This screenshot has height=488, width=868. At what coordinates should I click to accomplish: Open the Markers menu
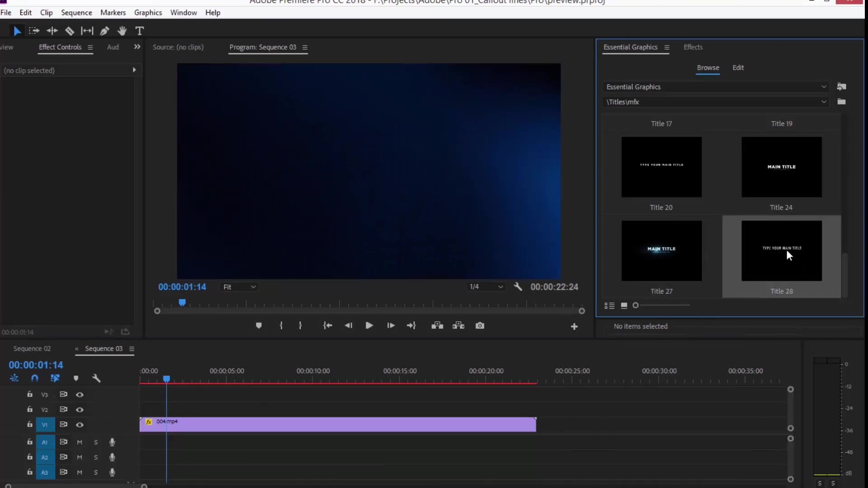tap(113, 13)
